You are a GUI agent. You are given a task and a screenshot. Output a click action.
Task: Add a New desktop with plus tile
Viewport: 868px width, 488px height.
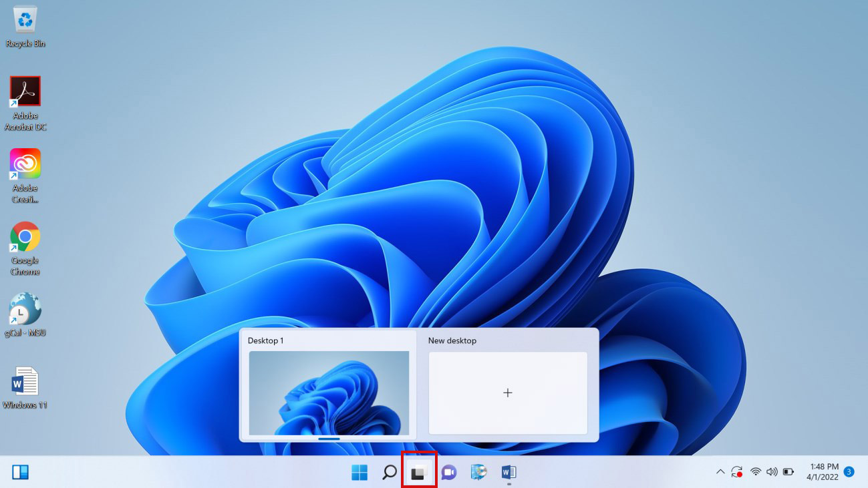click(x=508, y=393)
